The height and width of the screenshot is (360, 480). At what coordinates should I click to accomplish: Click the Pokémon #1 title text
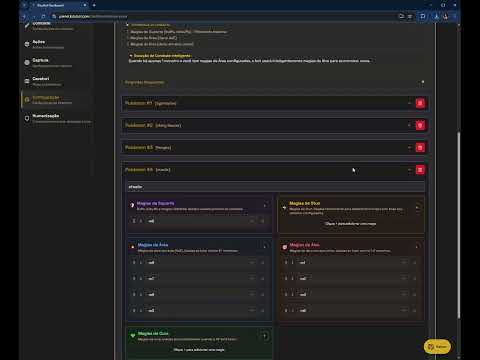pyautogui.click(x=138, y=103)
